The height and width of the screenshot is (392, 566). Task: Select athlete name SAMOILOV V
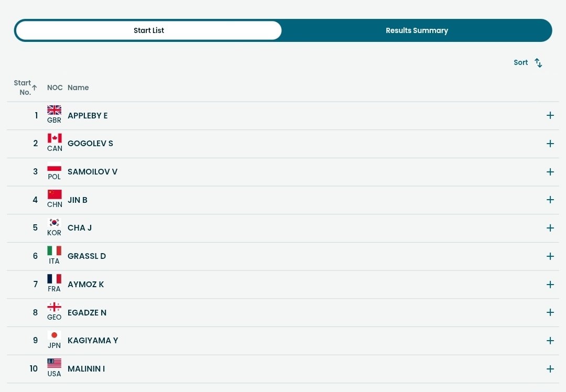click(x=92, y=171)
